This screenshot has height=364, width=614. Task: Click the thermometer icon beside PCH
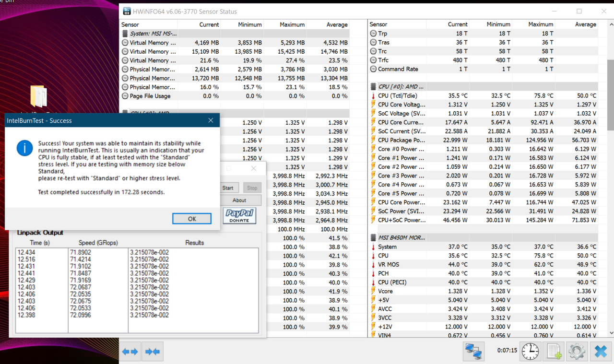pyautogui.click(x=374, y=273)
